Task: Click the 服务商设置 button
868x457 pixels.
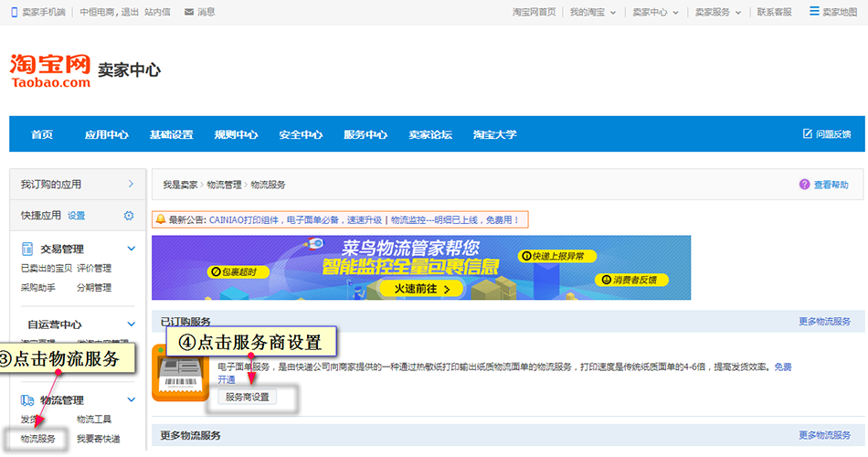Action: [x=247, y=398]
